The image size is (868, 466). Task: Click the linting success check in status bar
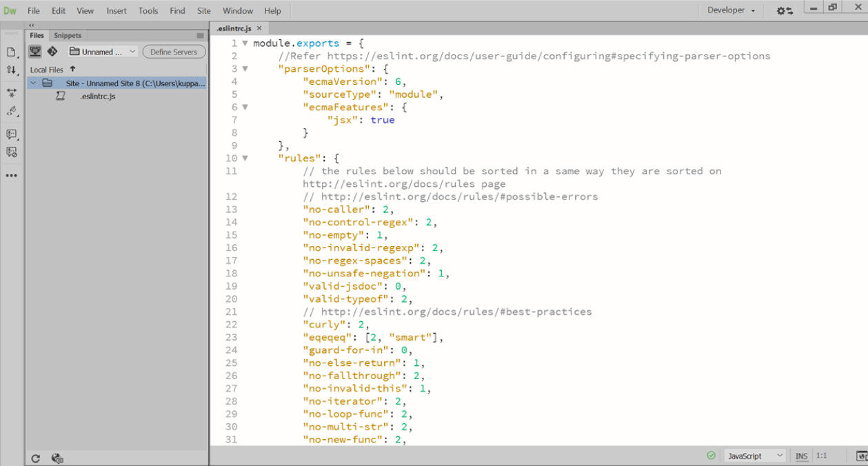[711, 456]
